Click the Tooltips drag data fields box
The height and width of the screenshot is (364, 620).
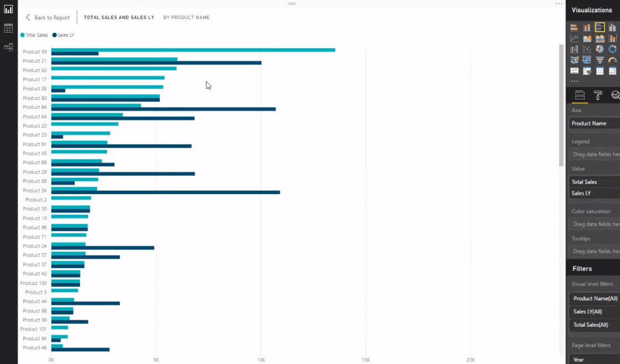tap(594, 251)
